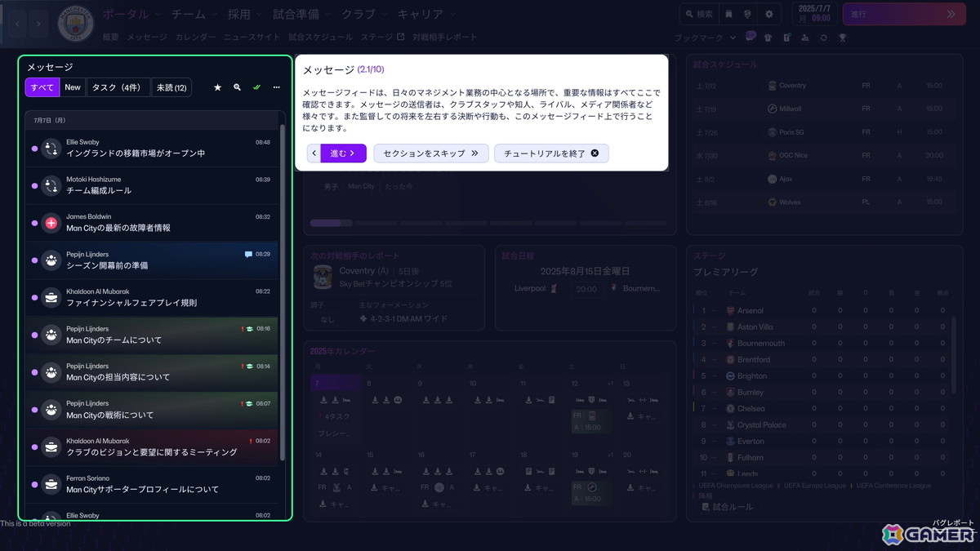Open the settings gear in the top bar

pyautogui.click(x=768, y=14)
